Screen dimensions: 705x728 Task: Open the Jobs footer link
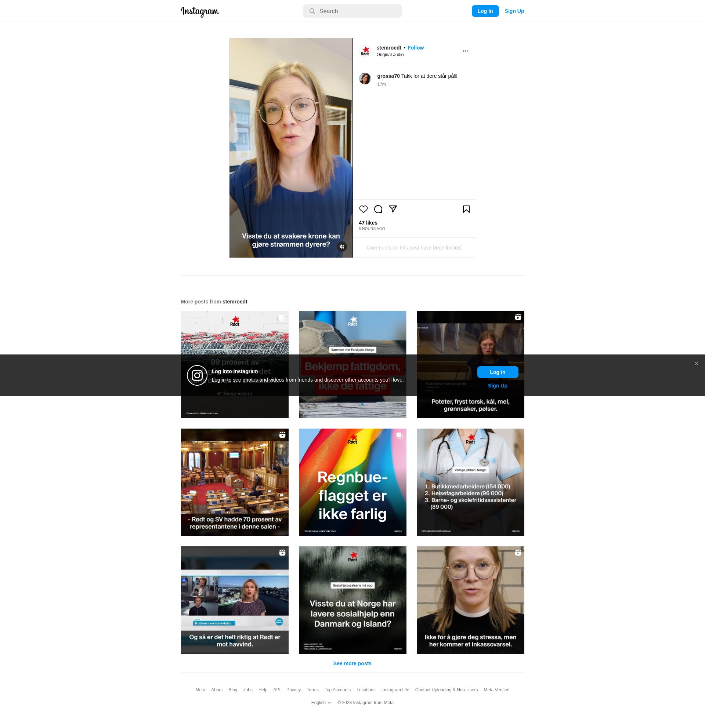coord(248,690)
